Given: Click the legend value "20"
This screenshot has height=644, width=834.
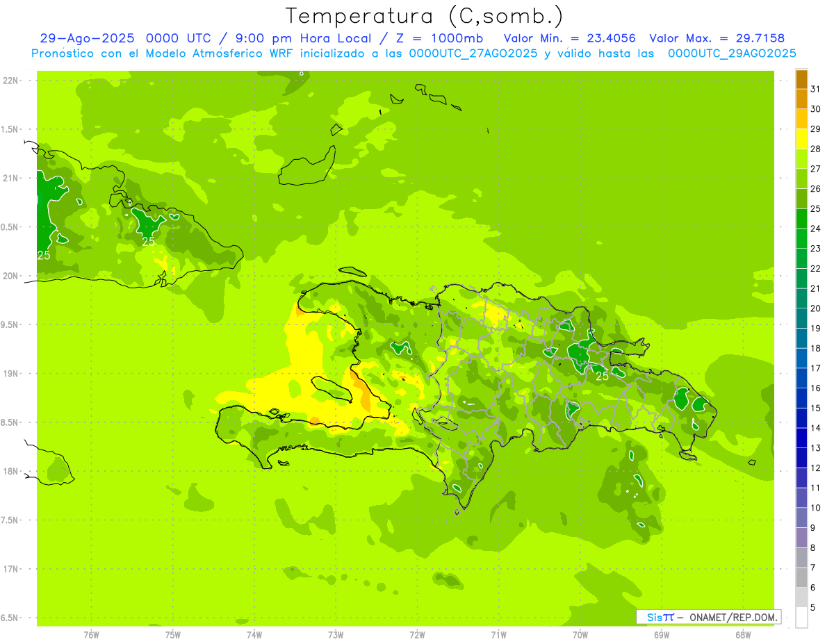Looking at the screenshot, I should click(815, 308).
